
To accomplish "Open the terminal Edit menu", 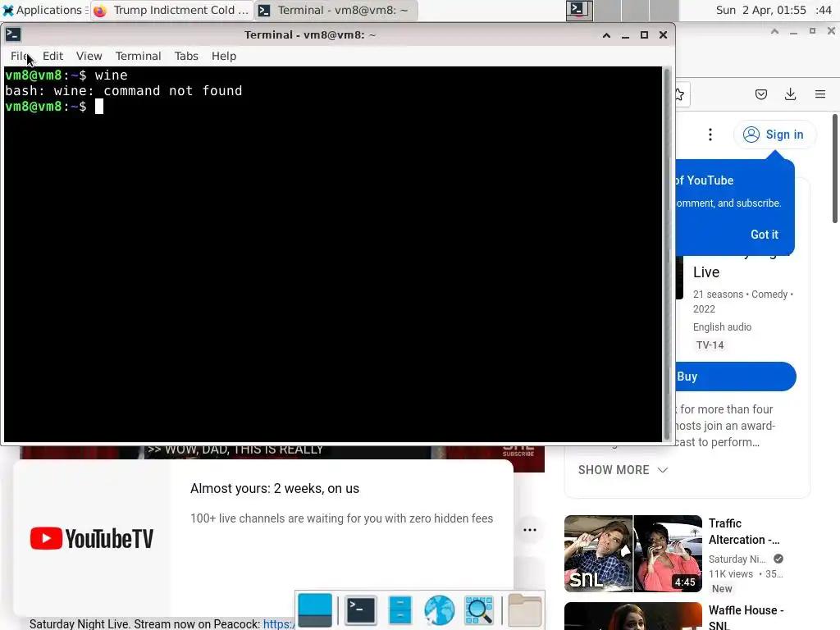I will (x=52, y=56).
